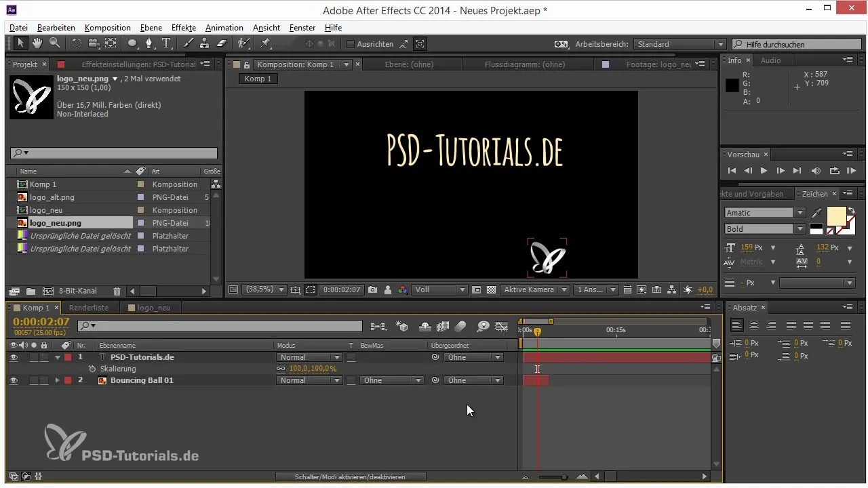The height and width of the screenshot is (488, 868).
Task: Open the 1 Ans... view layout dropdown
Action: click(x=595, y=289)
